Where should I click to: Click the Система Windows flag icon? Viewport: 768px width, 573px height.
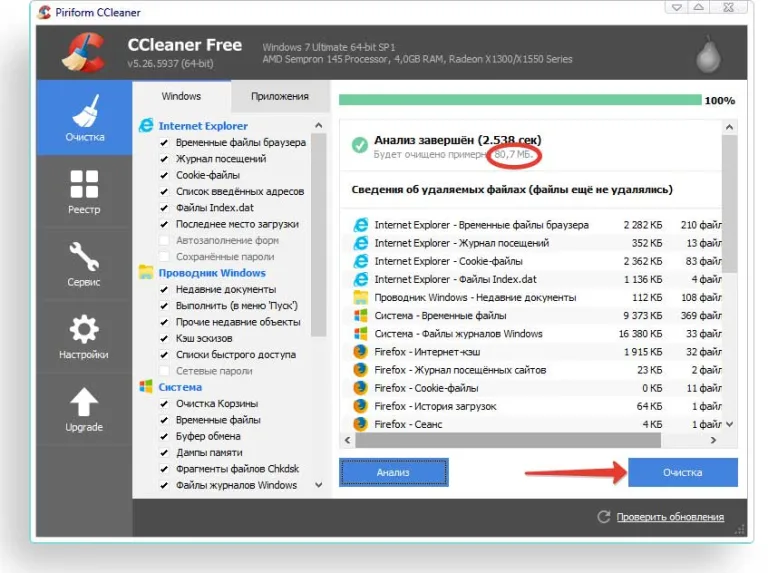(146, 386)
